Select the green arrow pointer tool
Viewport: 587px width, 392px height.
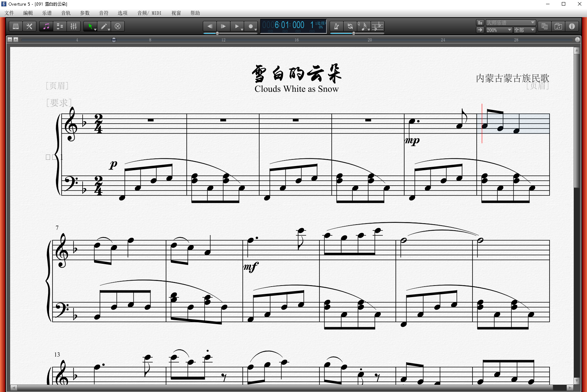(90, 26)
